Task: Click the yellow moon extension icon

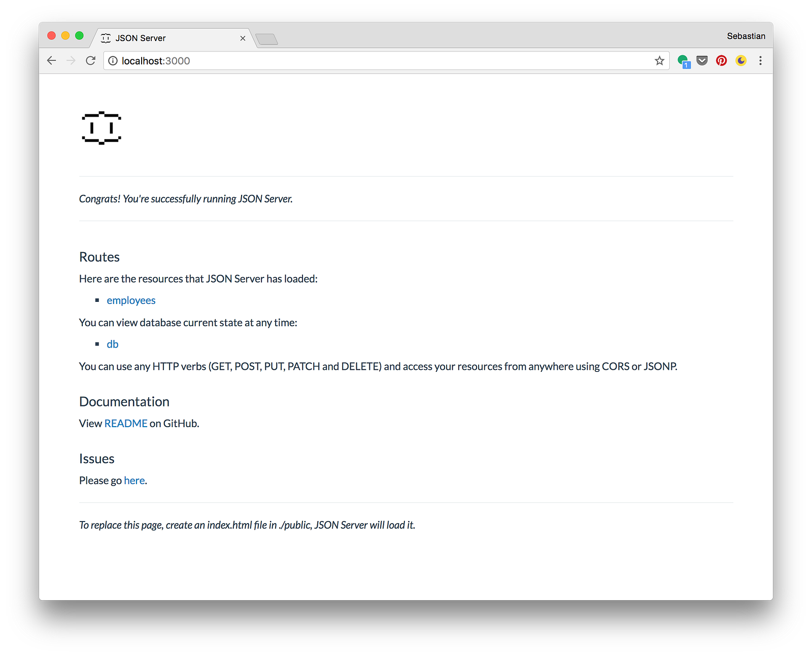Action: [741, 61]
